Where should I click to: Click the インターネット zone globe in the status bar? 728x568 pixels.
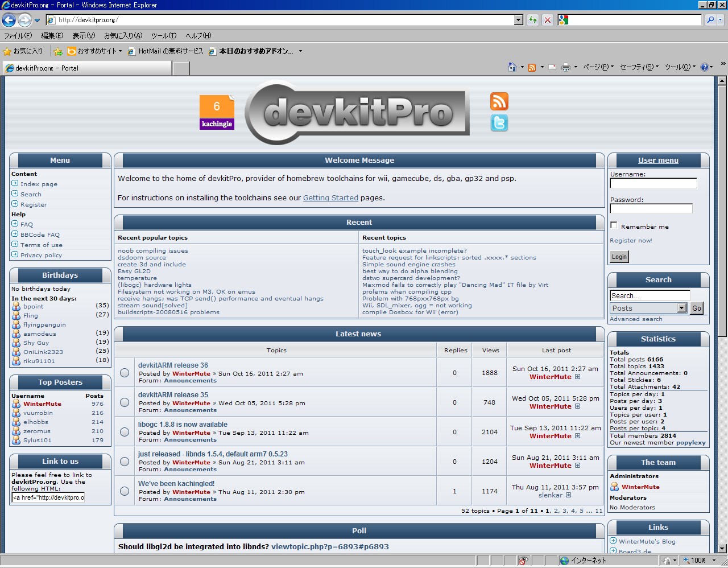click(564, 561)
